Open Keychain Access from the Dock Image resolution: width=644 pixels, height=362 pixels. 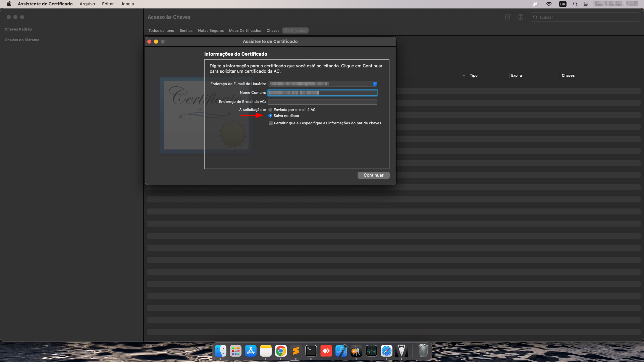pyautogui.click(x=356, y=351)
